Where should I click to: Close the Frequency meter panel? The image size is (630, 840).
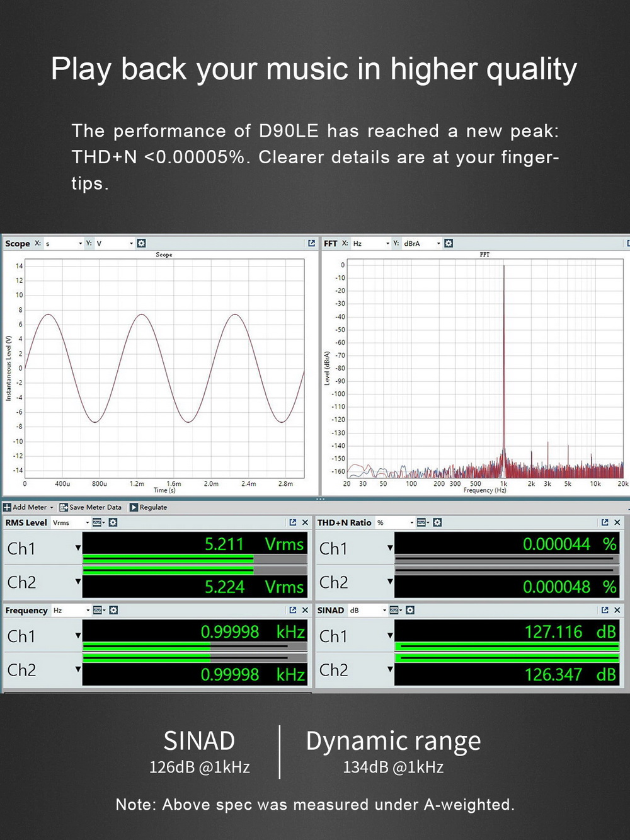tap(304, 610)
